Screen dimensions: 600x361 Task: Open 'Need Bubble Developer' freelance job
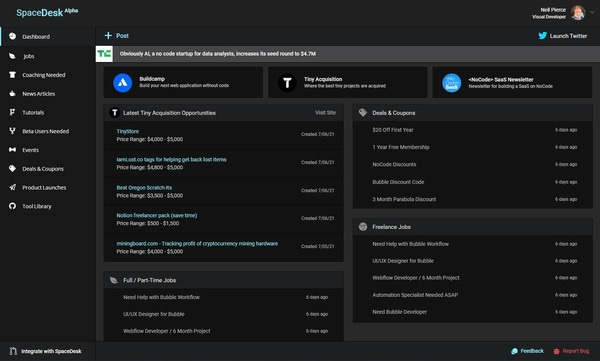[x=399, y=312]
